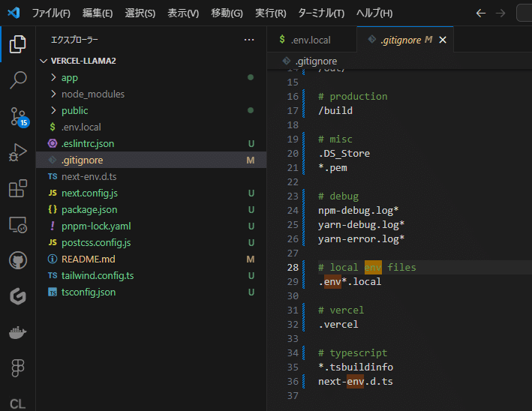Open the ターミナル(T) menu
Screen dimensions: 532x411
pos(321,13)
